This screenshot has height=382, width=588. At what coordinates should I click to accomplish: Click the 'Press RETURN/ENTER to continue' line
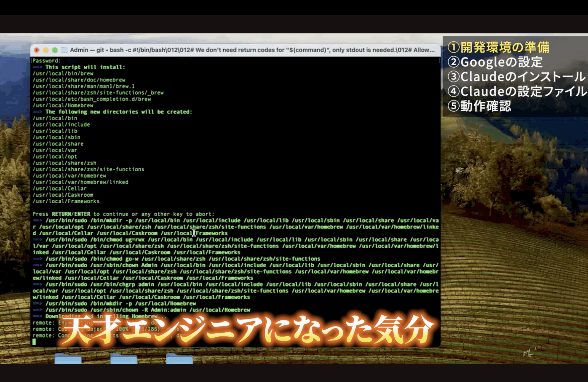point(123,214)
